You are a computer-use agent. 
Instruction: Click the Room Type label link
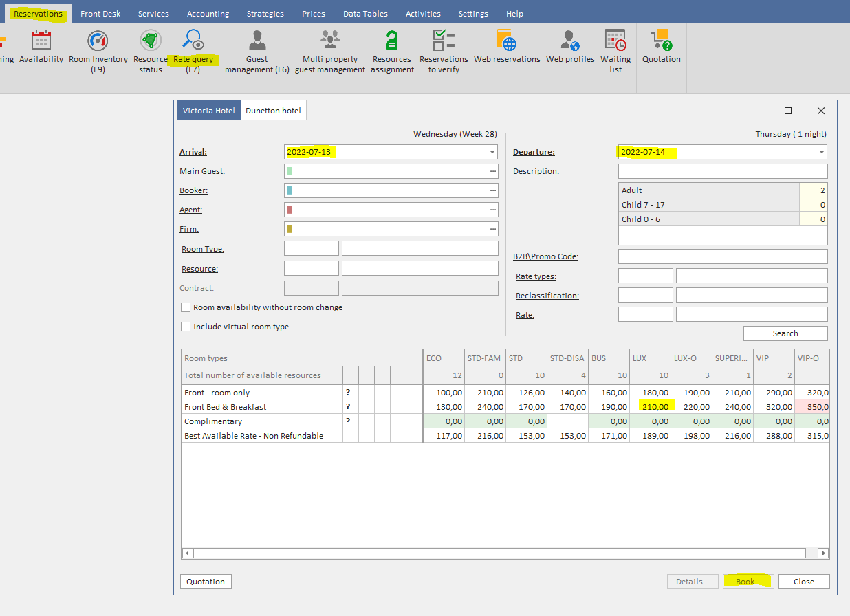(x=203, y=249)
